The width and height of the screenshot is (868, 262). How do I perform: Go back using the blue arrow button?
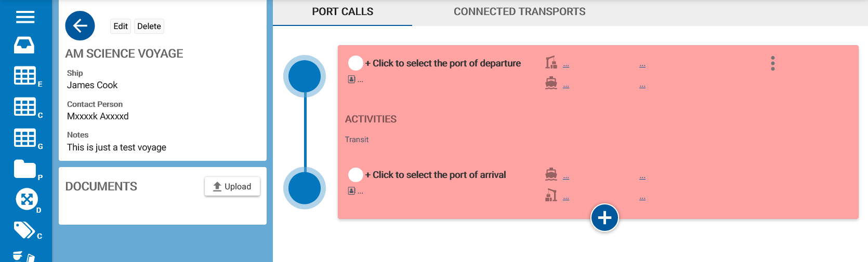[80, 25]
